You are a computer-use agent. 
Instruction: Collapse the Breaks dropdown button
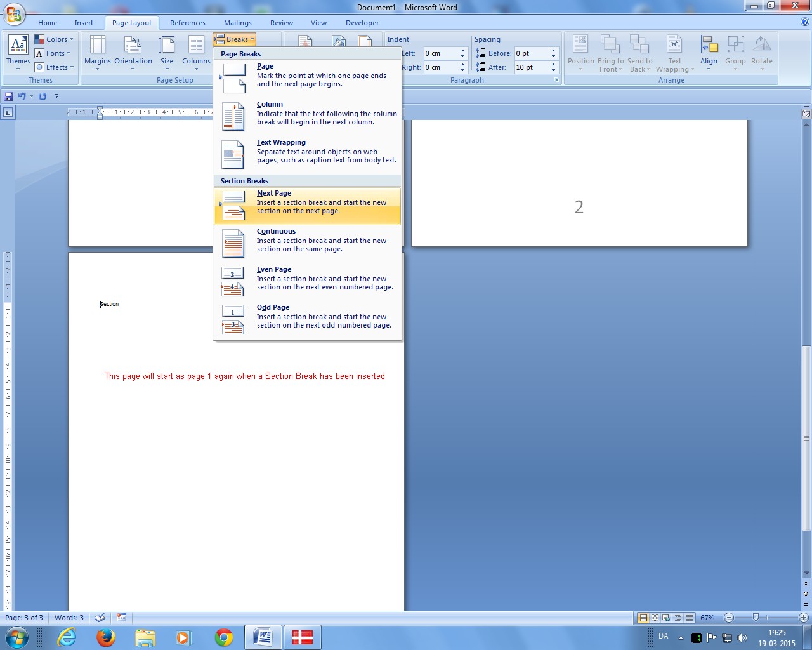234,39
